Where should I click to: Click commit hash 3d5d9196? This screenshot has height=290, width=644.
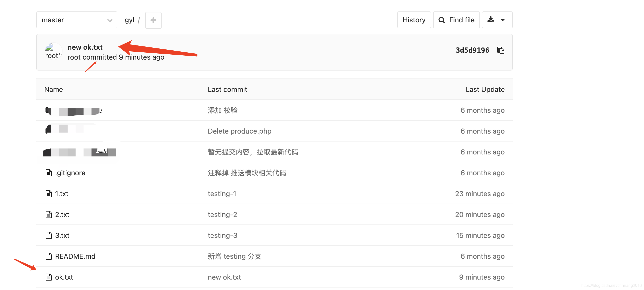pyautogui.click(x=472, y=50)
